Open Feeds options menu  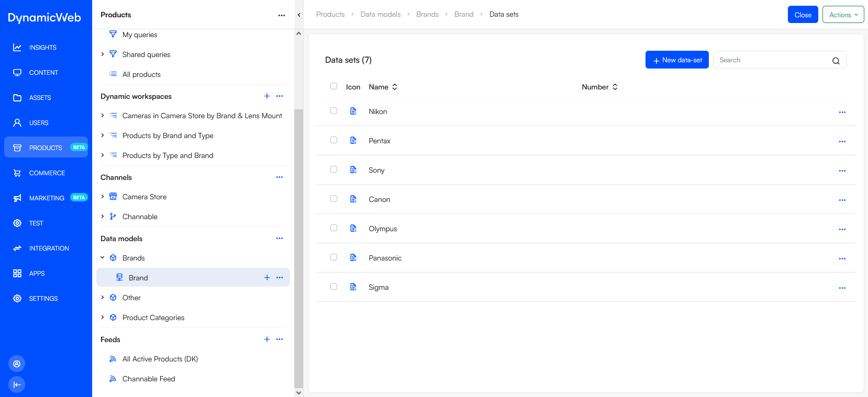tap(280, 339)
